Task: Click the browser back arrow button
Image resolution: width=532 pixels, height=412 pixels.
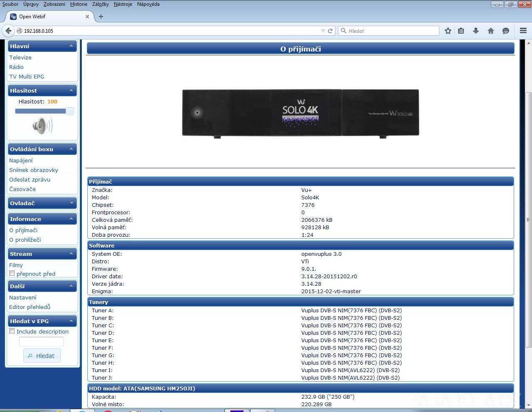Action: click(x=8, y=31)
